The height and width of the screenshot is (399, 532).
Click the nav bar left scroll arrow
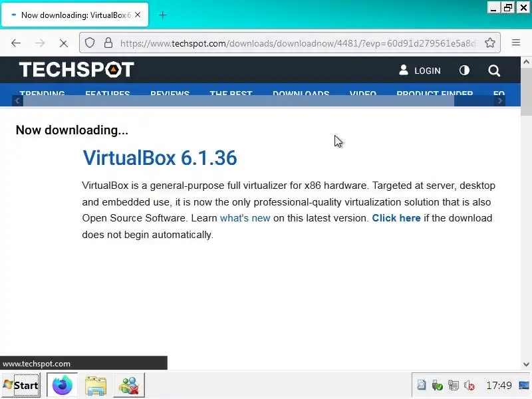coord(18,101)
